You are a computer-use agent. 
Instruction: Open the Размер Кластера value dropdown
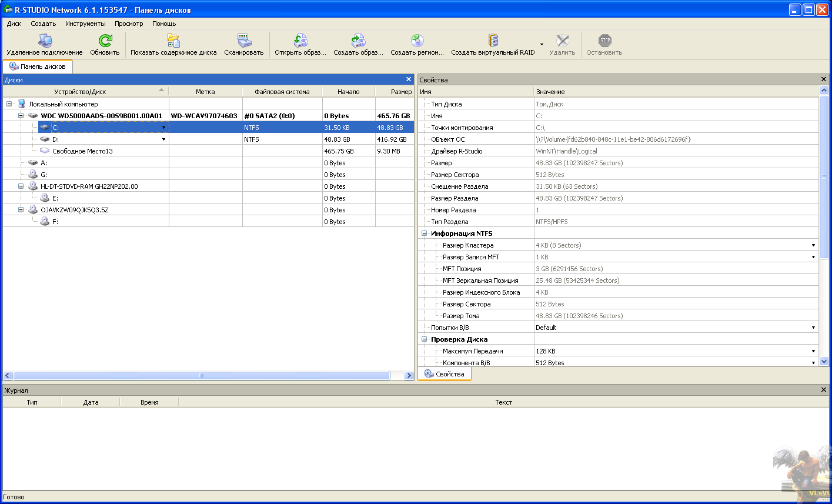point(814,245)
